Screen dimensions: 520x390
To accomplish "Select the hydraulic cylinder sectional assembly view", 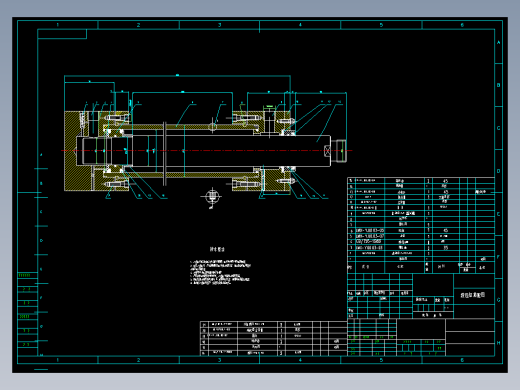I will click(x=205, y=151).
